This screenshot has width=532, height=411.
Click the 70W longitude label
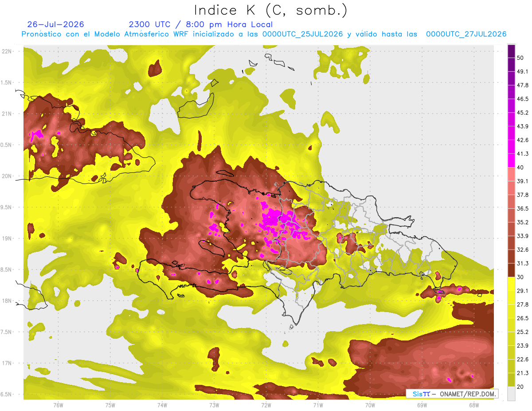pyautogui.click(x=370, y=405)
